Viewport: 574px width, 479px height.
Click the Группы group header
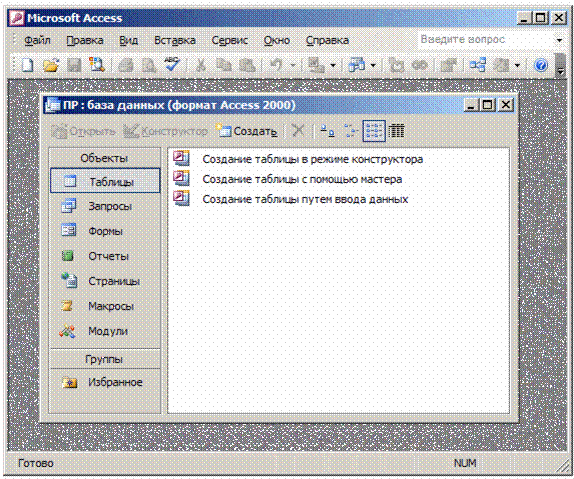tap(105, 359)
